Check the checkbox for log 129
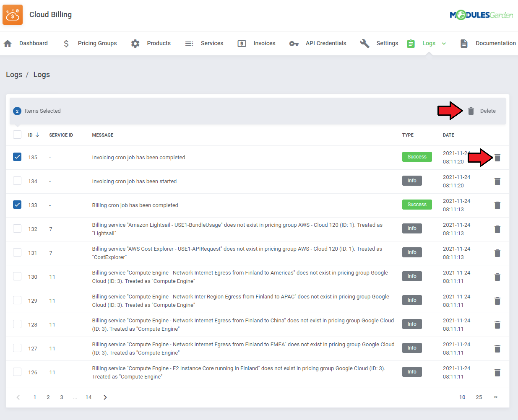This screenshot has width=518, height=420. tap(17, 300)
